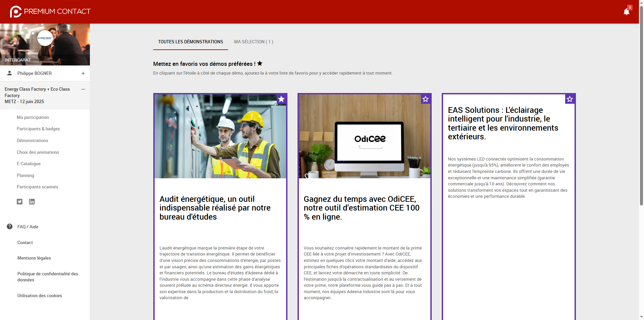The height and width of the screenshot is (320, 644).
Task: Click the Audit énergétique technicians photo
Action: coord(220,136)
